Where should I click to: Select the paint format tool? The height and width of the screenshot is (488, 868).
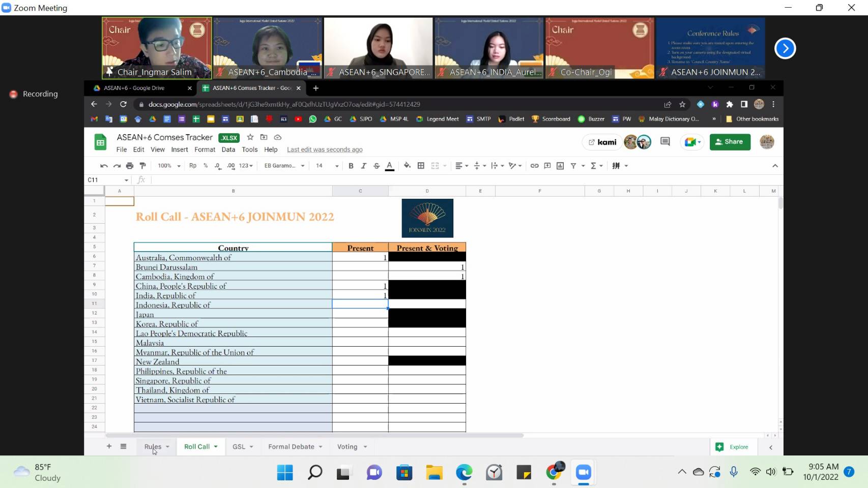click(x=143, y=166)
